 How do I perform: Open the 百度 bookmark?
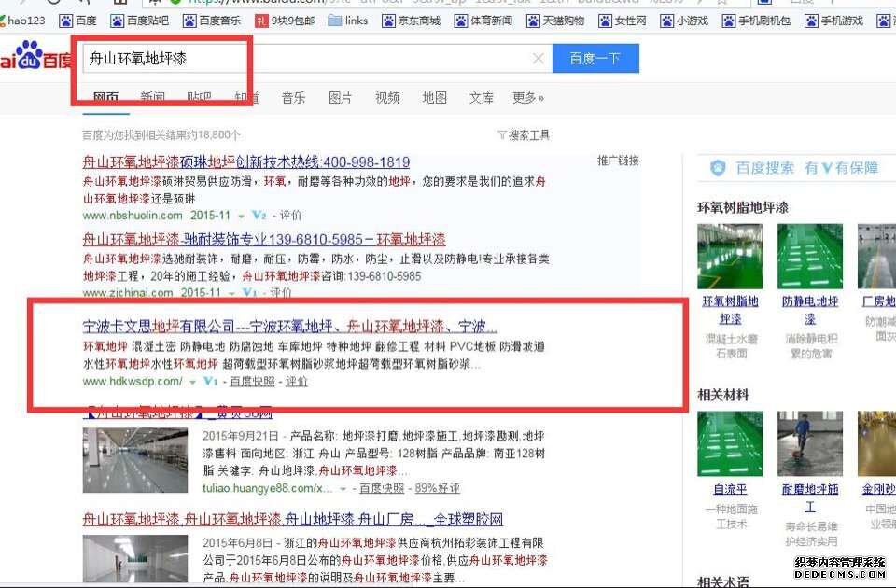[78, 21]
